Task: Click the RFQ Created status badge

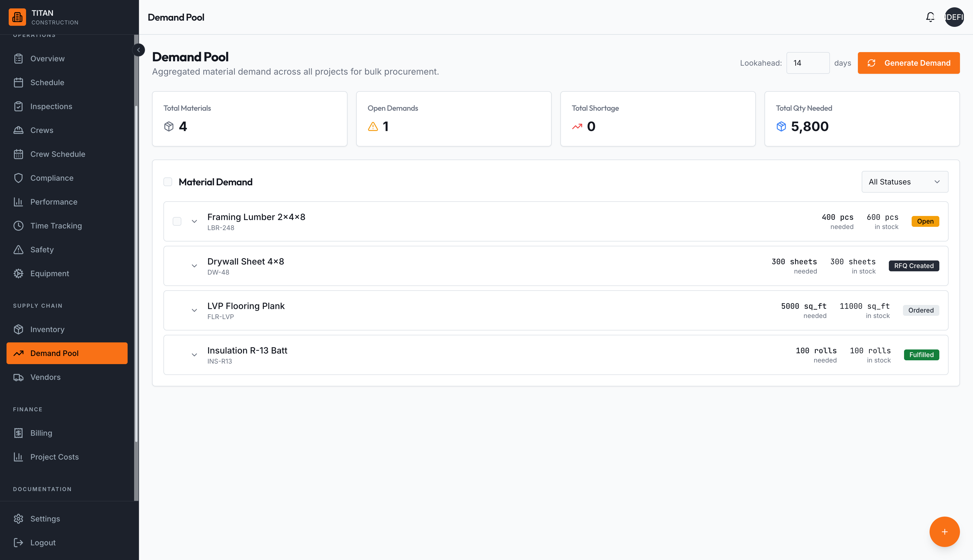Action: click(913, 266)
